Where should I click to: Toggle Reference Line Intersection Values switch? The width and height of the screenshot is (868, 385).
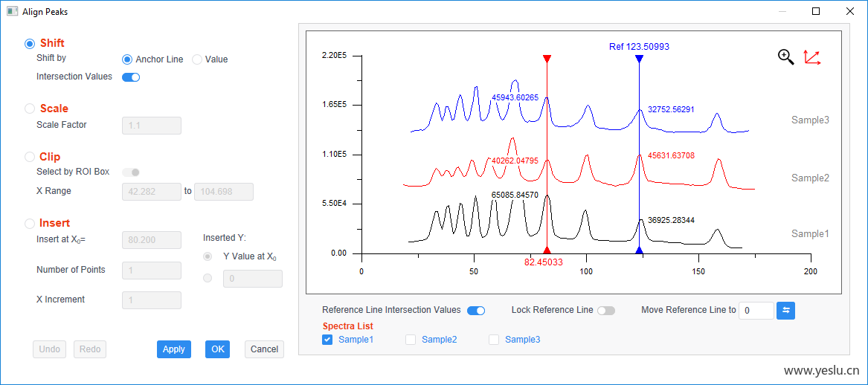476,311
